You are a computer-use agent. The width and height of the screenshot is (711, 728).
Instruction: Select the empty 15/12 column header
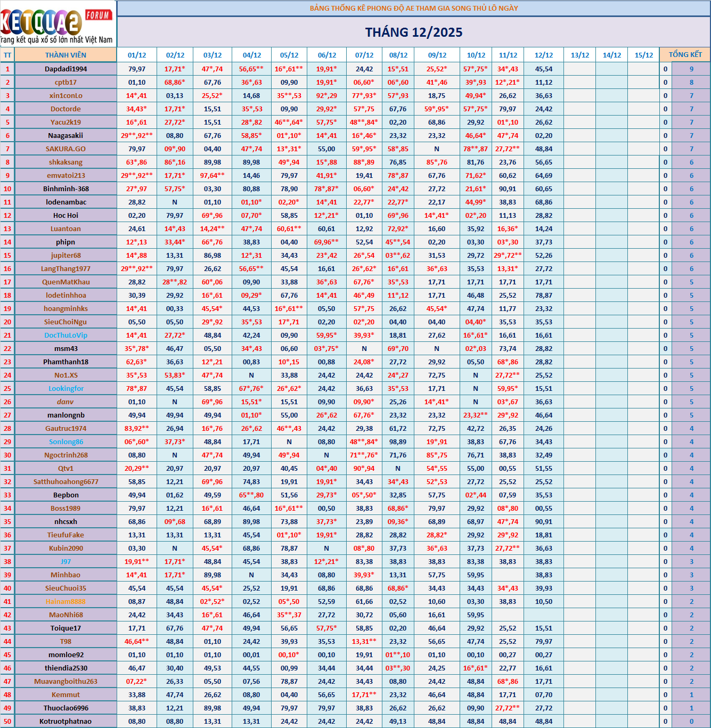[x=643, y=55]
